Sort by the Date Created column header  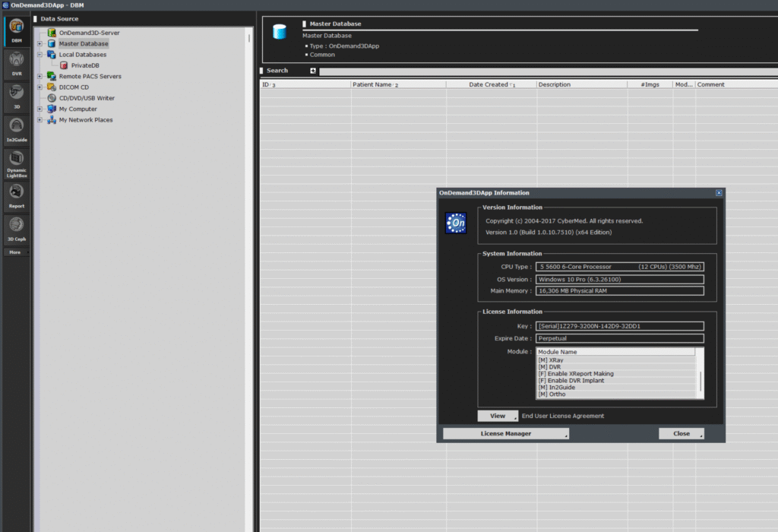[492, 85]
